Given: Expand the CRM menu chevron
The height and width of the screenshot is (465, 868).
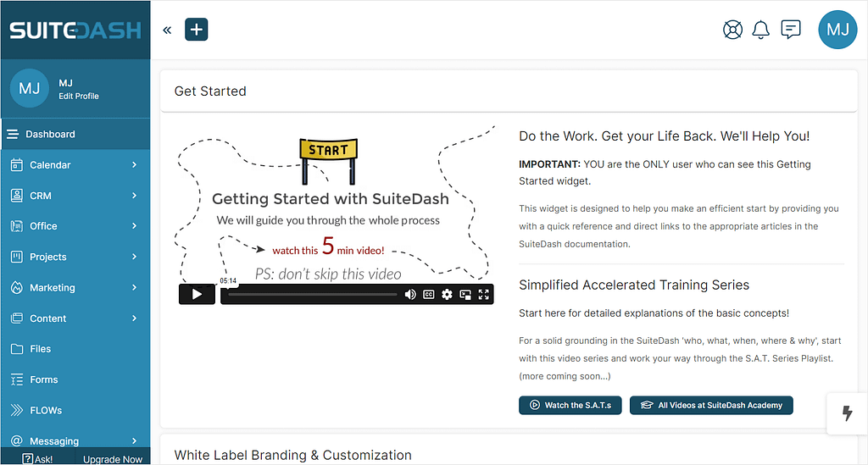Looking at the screenshot, I should 134,195.
